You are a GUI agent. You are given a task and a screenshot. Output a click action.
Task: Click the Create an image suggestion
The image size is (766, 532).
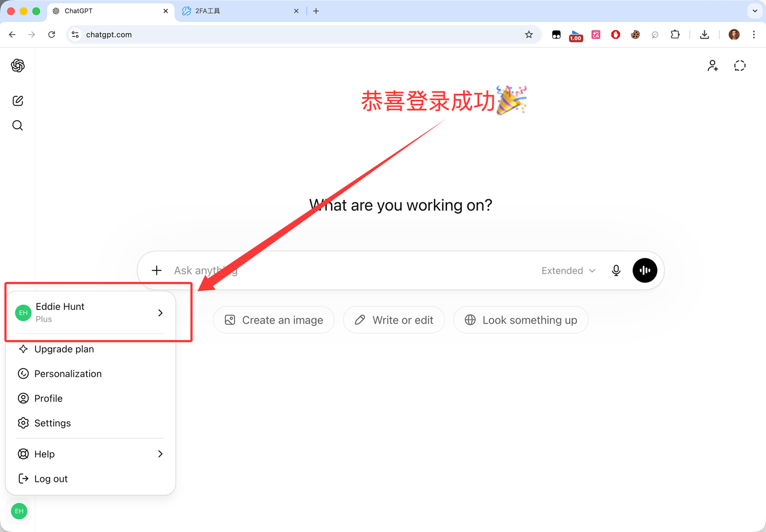[x=273, y=320]
